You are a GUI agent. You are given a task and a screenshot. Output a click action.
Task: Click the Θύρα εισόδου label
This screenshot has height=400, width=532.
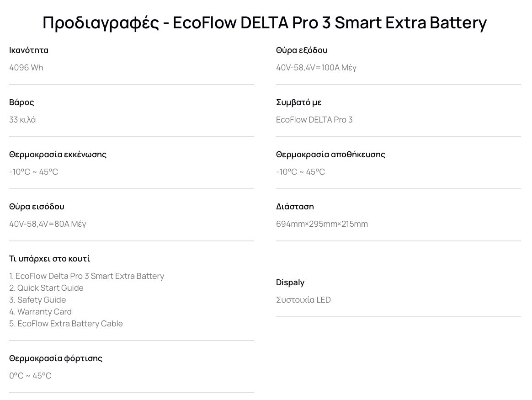pyautogui.click(x=37, y=207)
